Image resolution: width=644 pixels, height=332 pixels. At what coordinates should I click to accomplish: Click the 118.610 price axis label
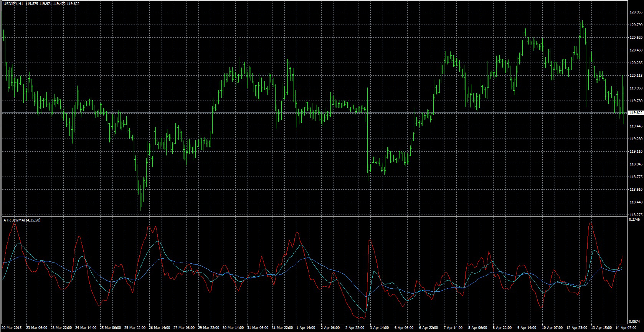click(636, 190)
